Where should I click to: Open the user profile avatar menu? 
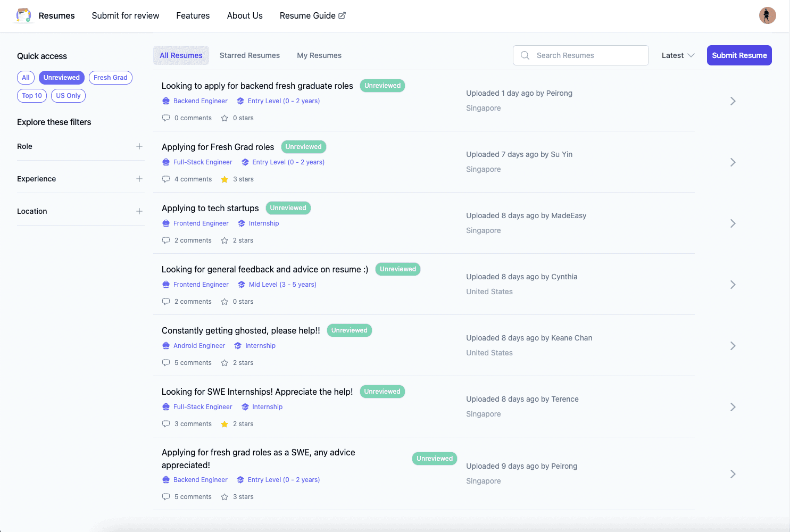pyautogui.click(x=767, y=15)
